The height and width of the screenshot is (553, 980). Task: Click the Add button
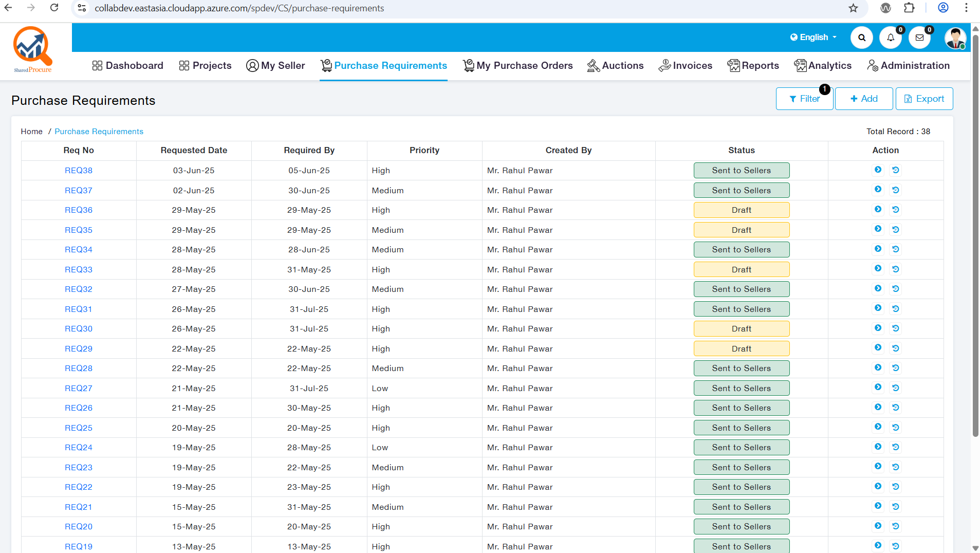[x=863, y=99]
